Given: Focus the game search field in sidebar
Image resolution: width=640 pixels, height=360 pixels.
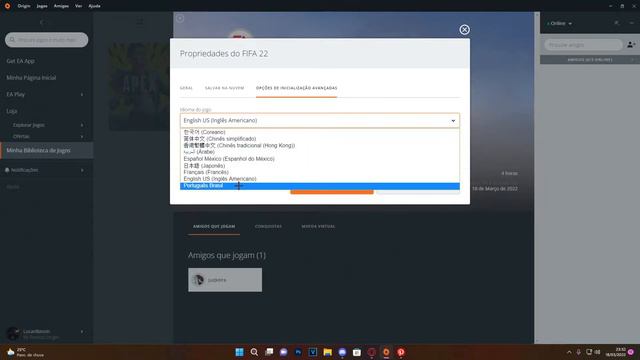Looking at the screenshot, I should click(x=47, y=40).
